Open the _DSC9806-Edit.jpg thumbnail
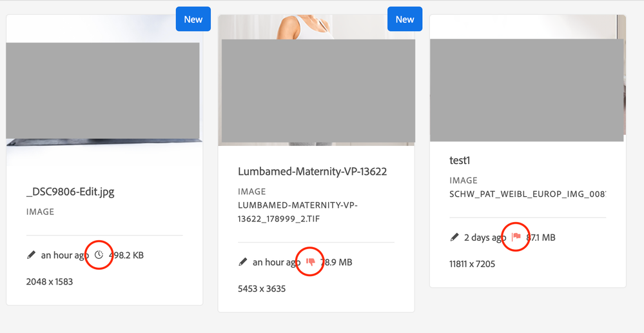The height and width of the screenshot is (333, 644). 103,90
